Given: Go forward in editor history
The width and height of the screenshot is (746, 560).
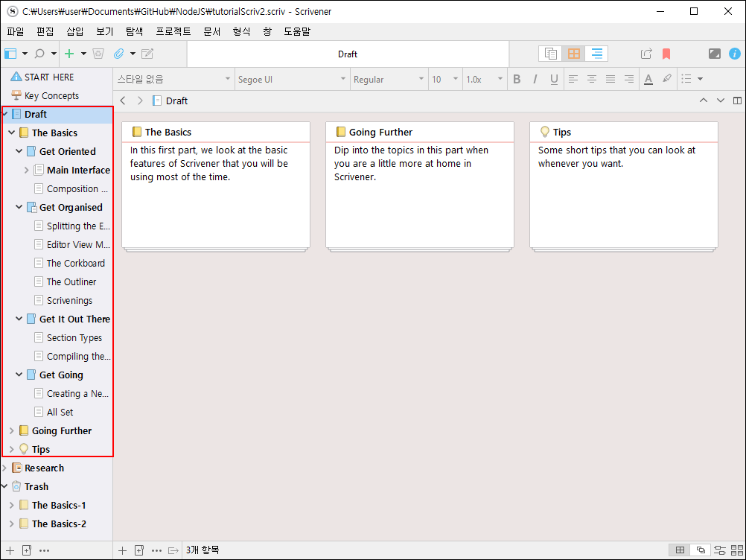Looking at the screenshot, I should pyautogui.click(x=140, y=101).
